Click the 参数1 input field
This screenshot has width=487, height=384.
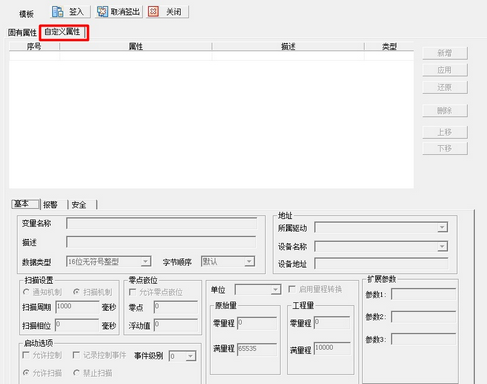tap(423, 294)
